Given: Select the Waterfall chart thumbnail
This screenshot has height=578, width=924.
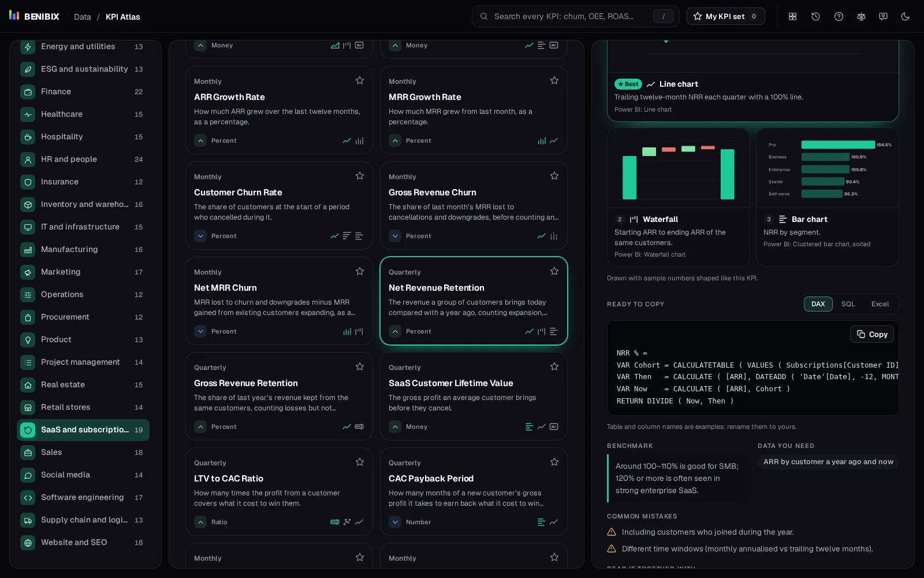Looking at the screenshot, I should (678, 198).
